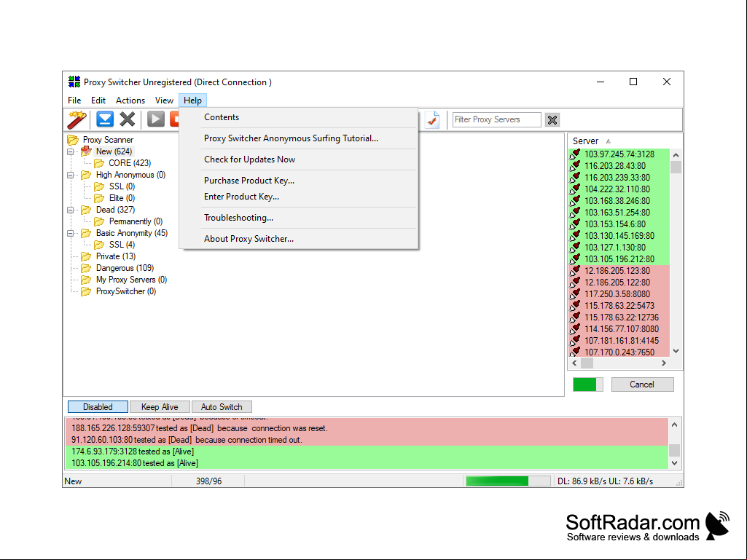The image size is (747, 560).
Task: Click the server list scroll down arrow
Action: click(676, 352)
